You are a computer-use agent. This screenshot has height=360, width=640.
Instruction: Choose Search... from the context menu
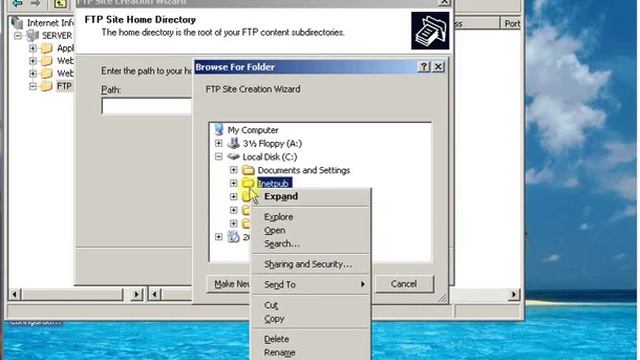(x=310, y=244)
